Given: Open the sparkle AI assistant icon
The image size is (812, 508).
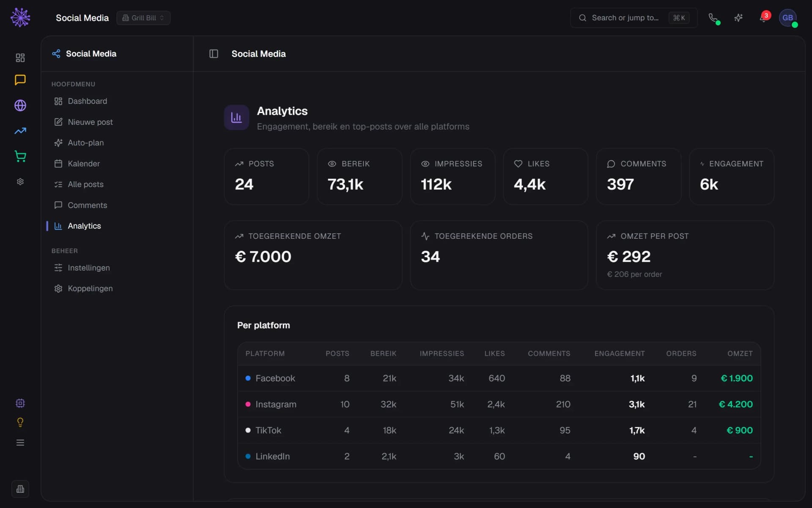Looking at the screenshot, I should [x=738, y=18].
